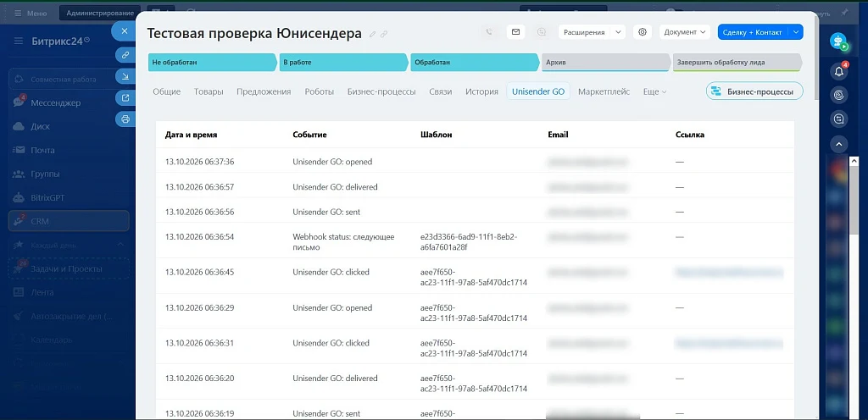
Task: Collapse the Каждый день section
Action: pos(120,245)
